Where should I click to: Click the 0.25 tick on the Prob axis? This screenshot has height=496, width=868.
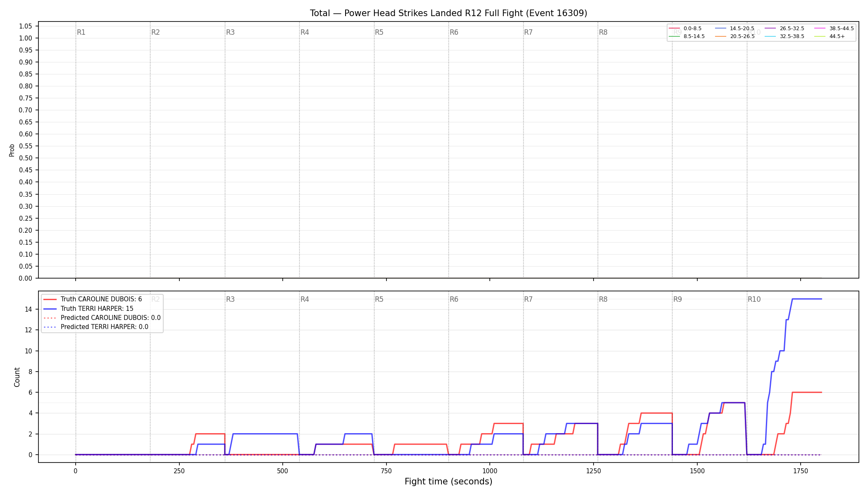click(x=26, y=218)
